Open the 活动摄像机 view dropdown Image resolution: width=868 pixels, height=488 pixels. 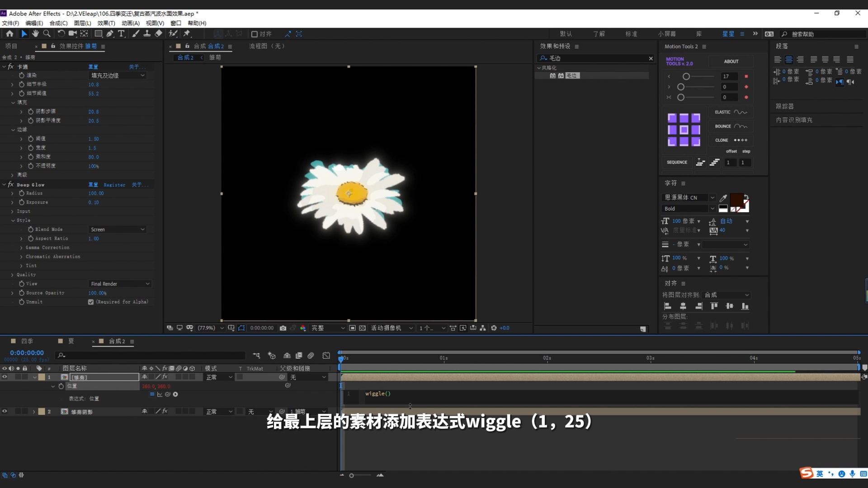tap(392, 328)
